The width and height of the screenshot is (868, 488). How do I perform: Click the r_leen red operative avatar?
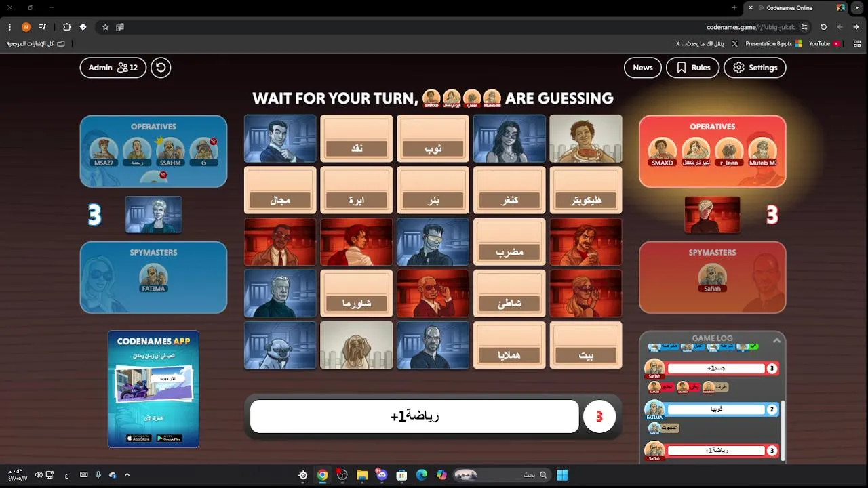point(729,151)
